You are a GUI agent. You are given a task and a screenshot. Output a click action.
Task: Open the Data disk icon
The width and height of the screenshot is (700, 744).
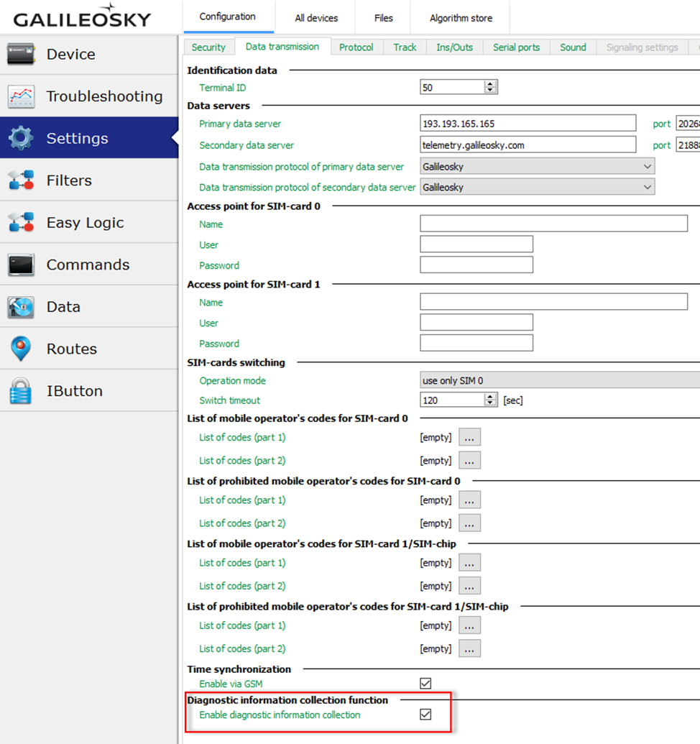click(x=21, y=306)
